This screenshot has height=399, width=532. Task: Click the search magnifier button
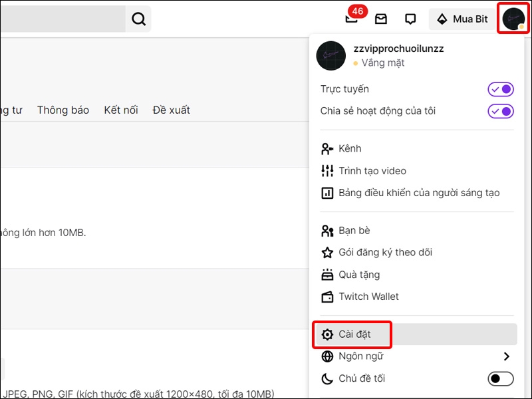139,19
